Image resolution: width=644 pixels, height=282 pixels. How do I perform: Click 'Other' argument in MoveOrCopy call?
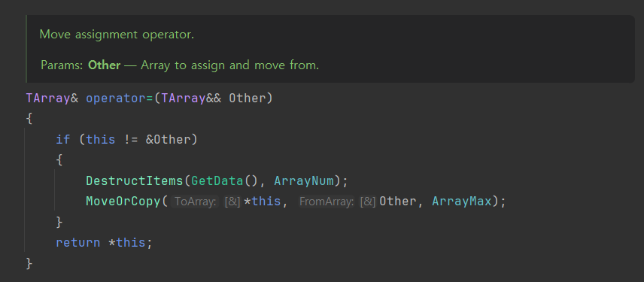coord(397,201)
